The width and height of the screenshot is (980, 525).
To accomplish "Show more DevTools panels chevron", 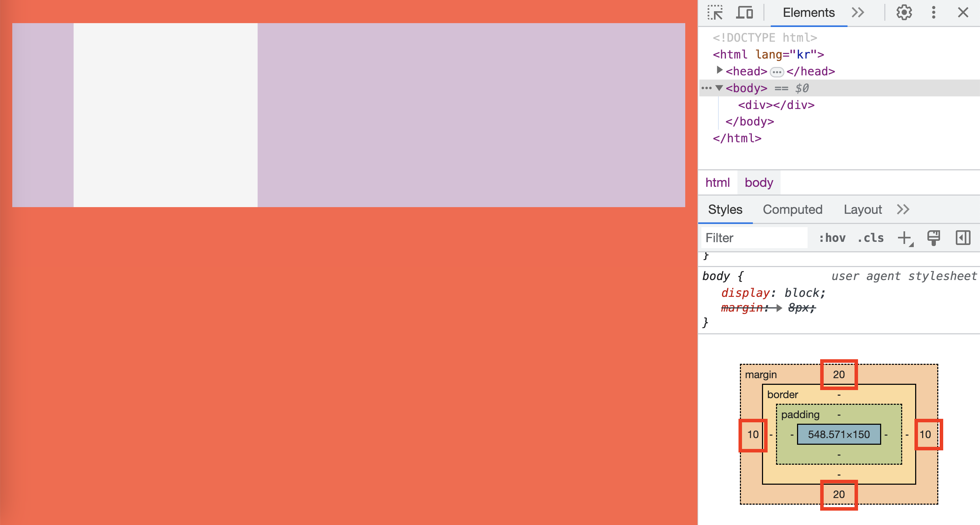I will (x=858, y=13).
